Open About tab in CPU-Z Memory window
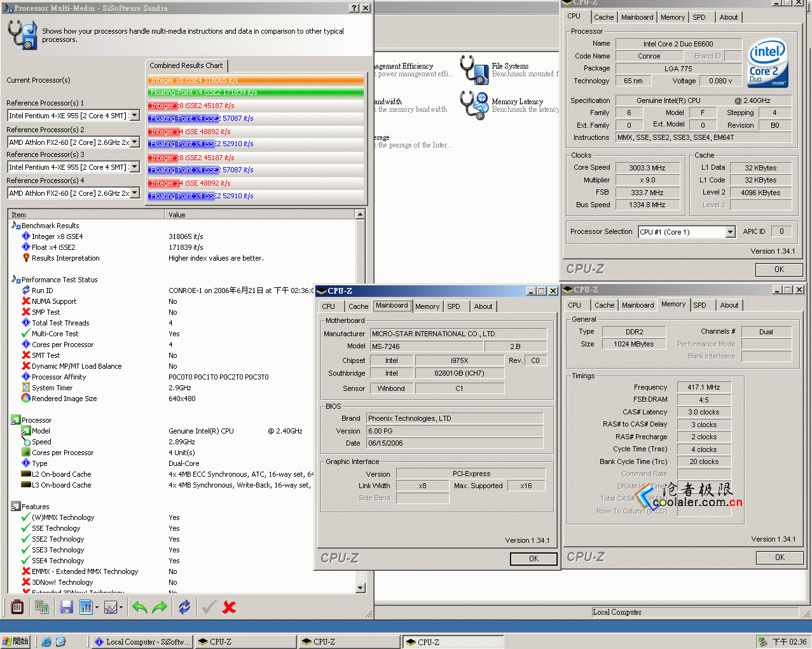 click(729, 305)
